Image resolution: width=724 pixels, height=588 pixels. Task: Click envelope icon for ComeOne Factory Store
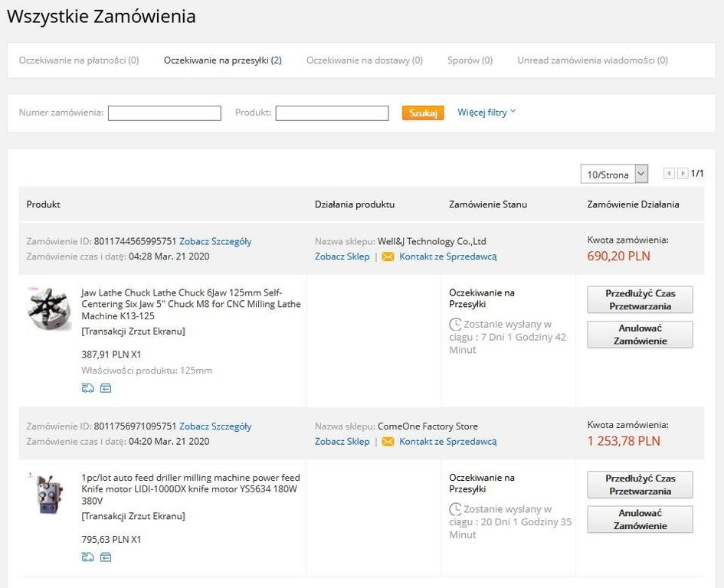(x=388, y=442)
